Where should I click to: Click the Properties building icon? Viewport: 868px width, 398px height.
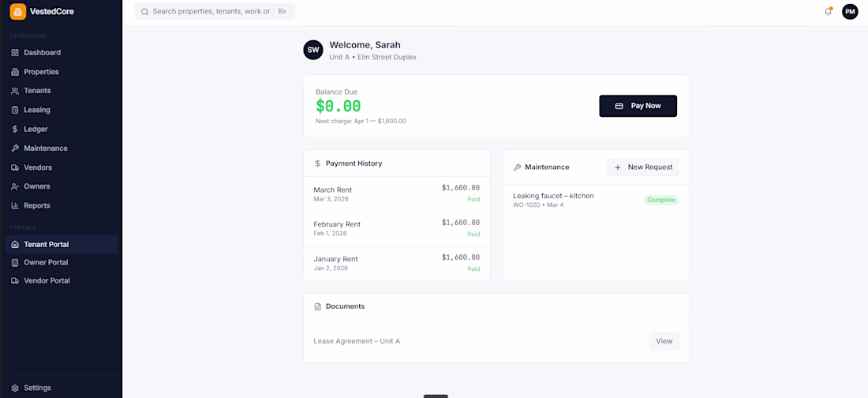[x=15, y=72]
